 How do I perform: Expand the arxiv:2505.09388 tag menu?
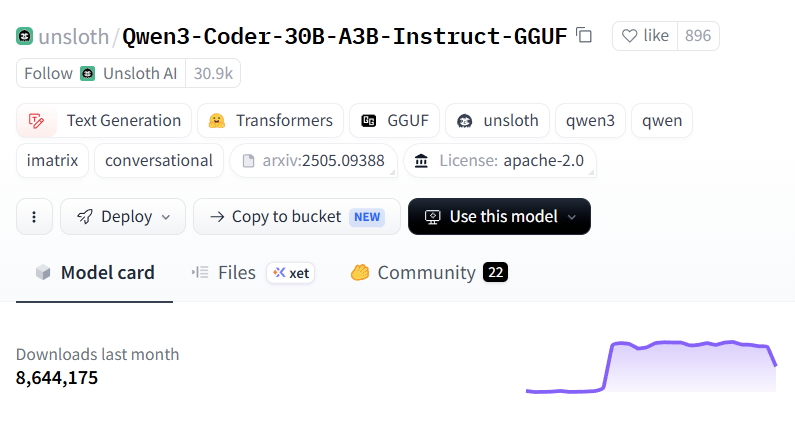coord(313,161)
